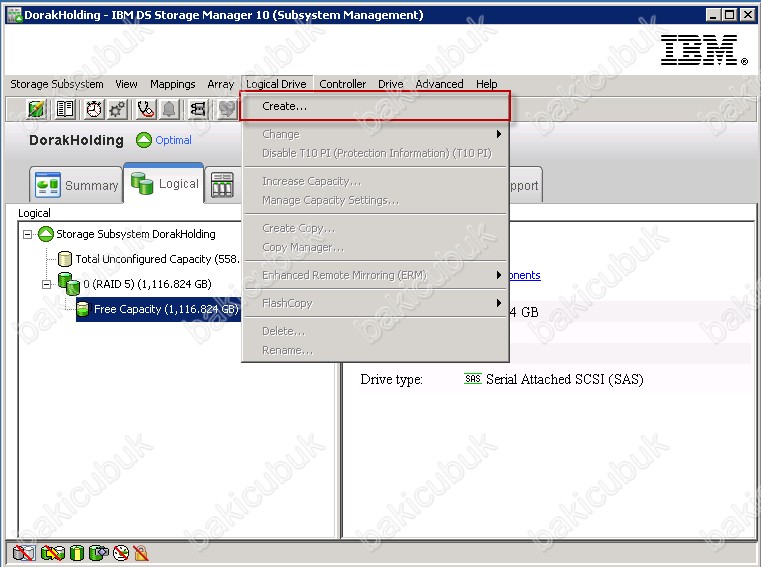The height and width of the screenshot is (567, 761).
Task: Open the Storage Subsystem menu
Action: (x=57, y=84)
